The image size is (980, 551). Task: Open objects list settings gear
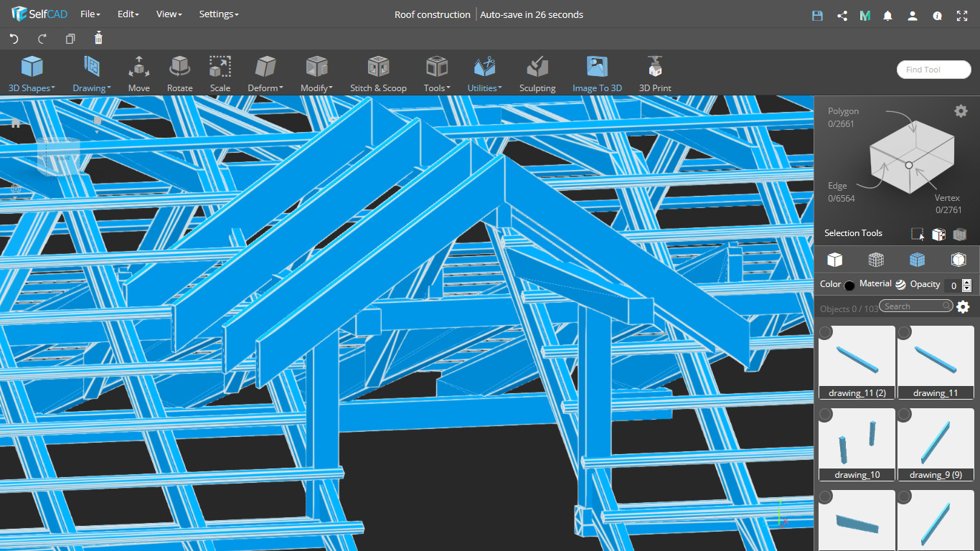[963, 307]
